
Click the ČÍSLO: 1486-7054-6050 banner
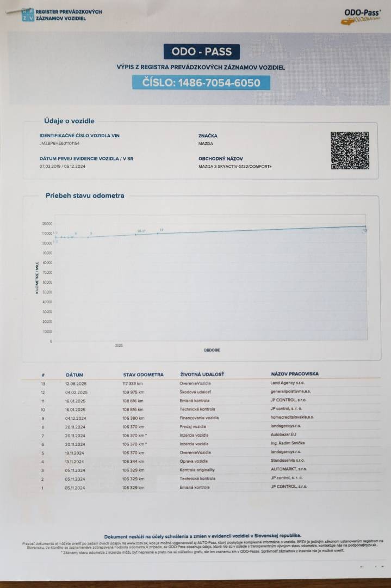pyautogui.click(x=201, y=83)
